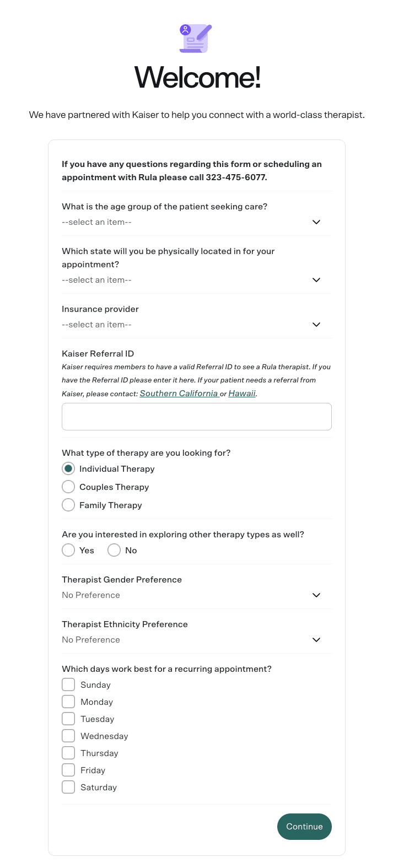393x868 pixels.
Task: Enable Monday as a recurring appointment day
Action: pyautogui.click(x=68, y=701)
